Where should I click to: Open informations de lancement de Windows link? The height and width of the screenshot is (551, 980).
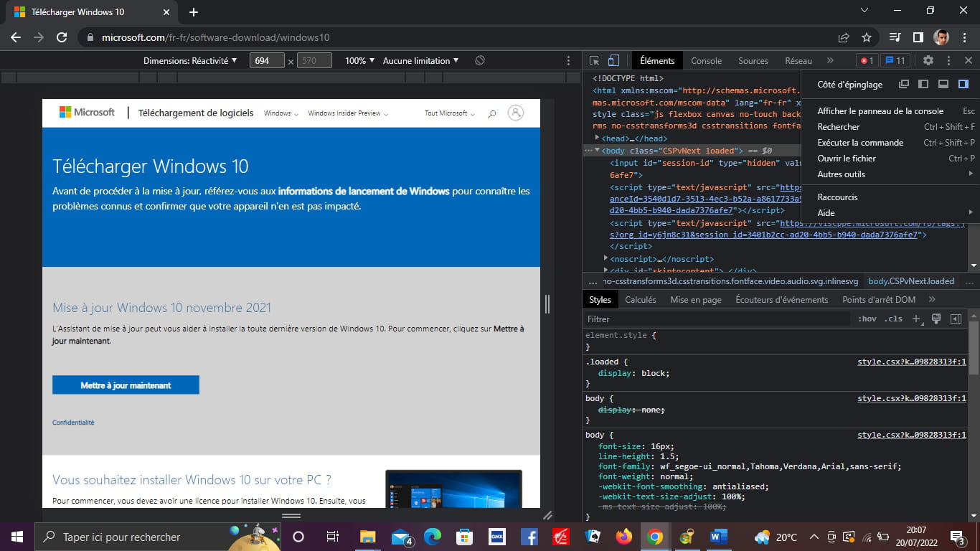pos(364,192)
